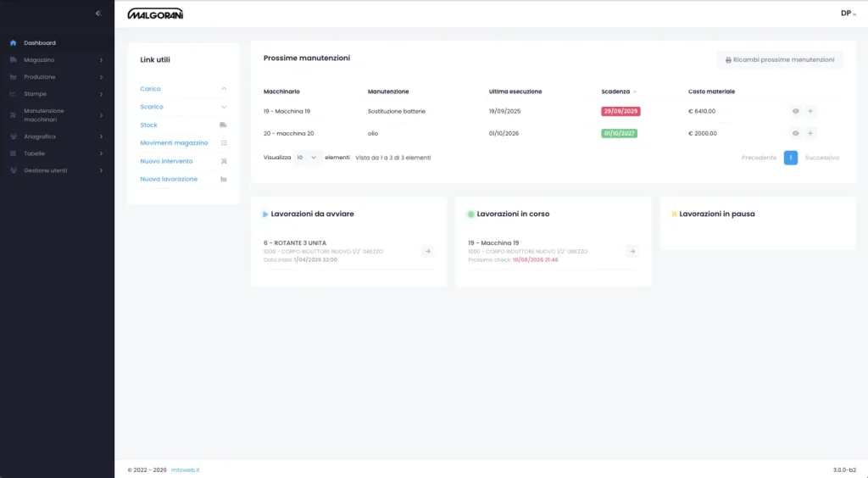Add maintenance with plus icon for Macchina 19

[810, 111]
